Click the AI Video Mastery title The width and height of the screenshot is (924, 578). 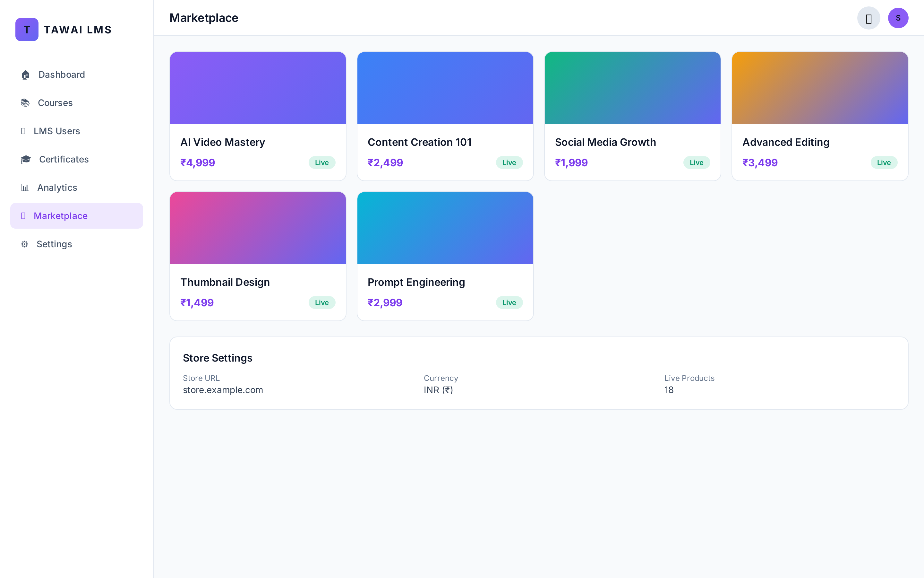click(x=223, y=142)
